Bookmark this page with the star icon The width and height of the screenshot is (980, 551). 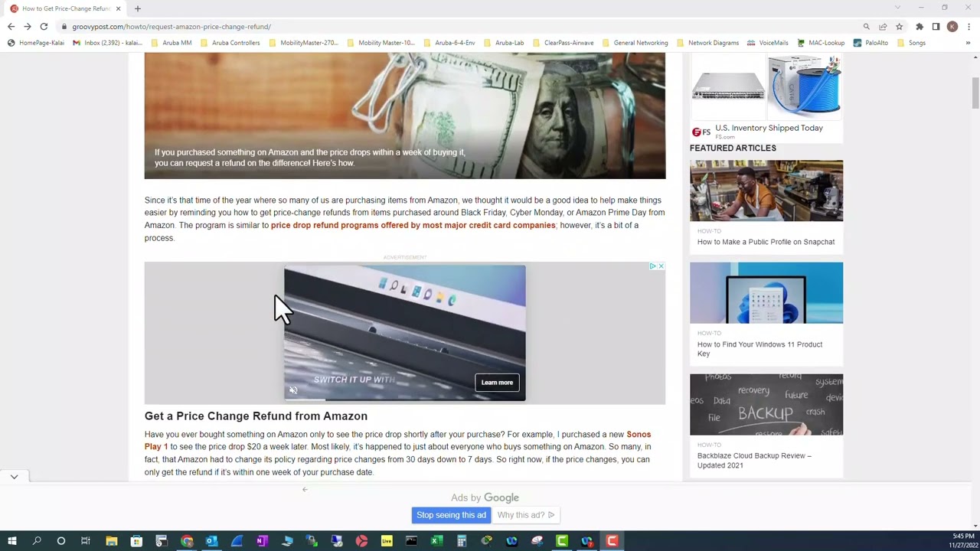point(900,27)
